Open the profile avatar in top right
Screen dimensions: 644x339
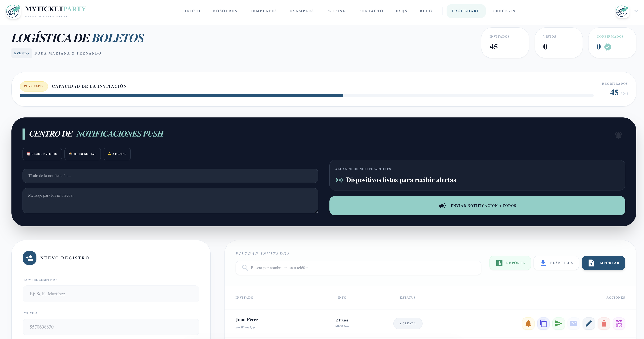pyautogui.click(x=622, y=11)
